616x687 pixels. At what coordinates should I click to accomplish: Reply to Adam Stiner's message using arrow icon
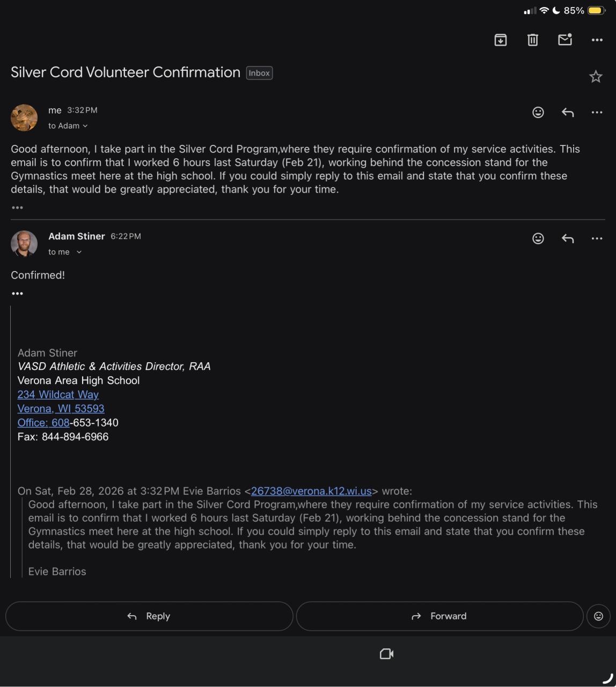[x=568, y=238]
